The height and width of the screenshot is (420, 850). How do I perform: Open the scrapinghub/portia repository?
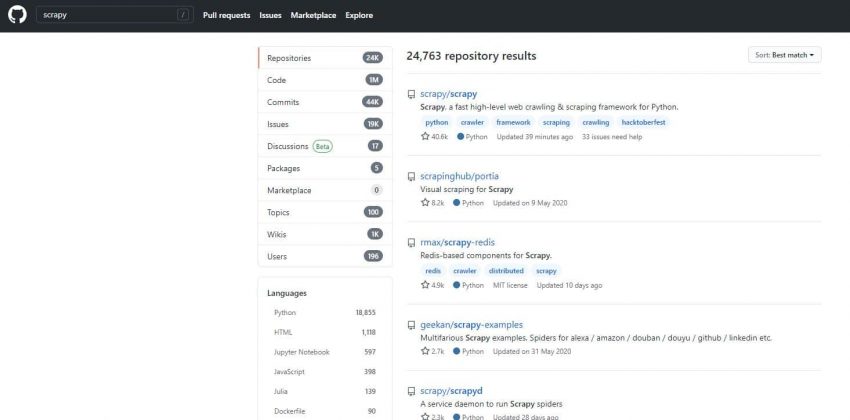[459, 176]
